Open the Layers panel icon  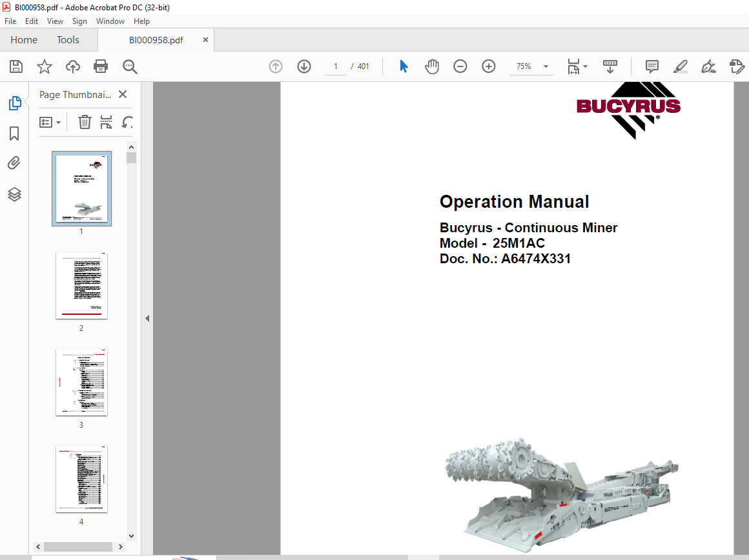click(x=14, y=194)
